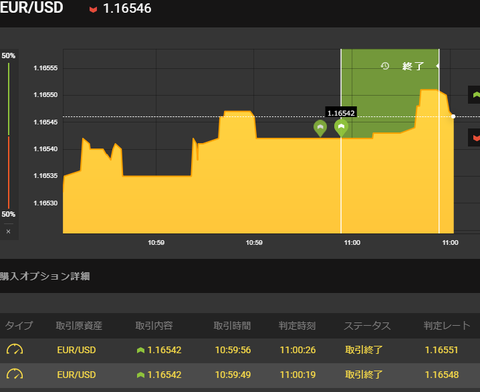The height and width of the screenshot is (392, 480).
Task: Click EUR/USD in the 10:59:56 trade row
Action: (76, 350)
